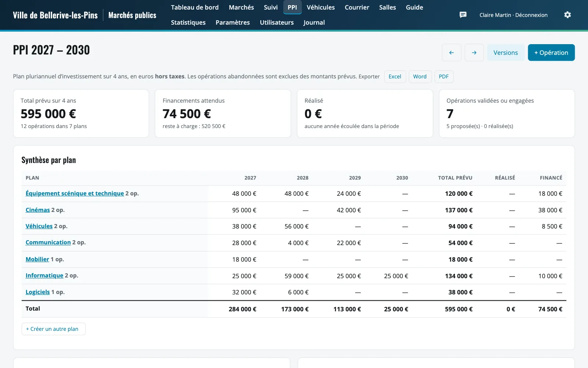Go to next PPI period arrow
This screenshot has width=588, height=368.
coord(474,53)
